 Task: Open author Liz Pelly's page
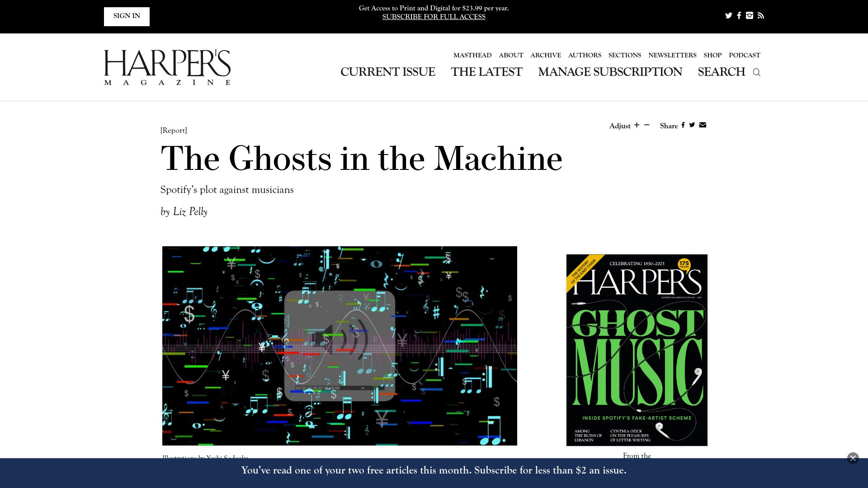[x=190, y=211]
